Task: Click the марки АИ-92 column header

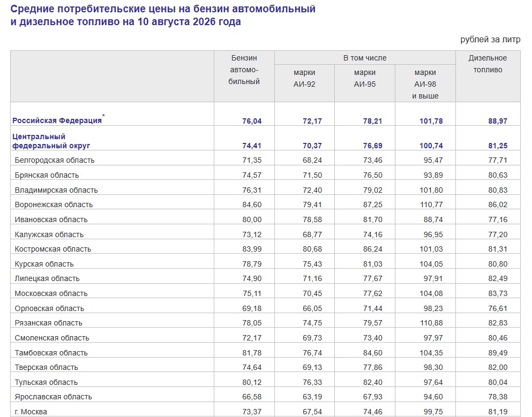Action: pos(304,78)
